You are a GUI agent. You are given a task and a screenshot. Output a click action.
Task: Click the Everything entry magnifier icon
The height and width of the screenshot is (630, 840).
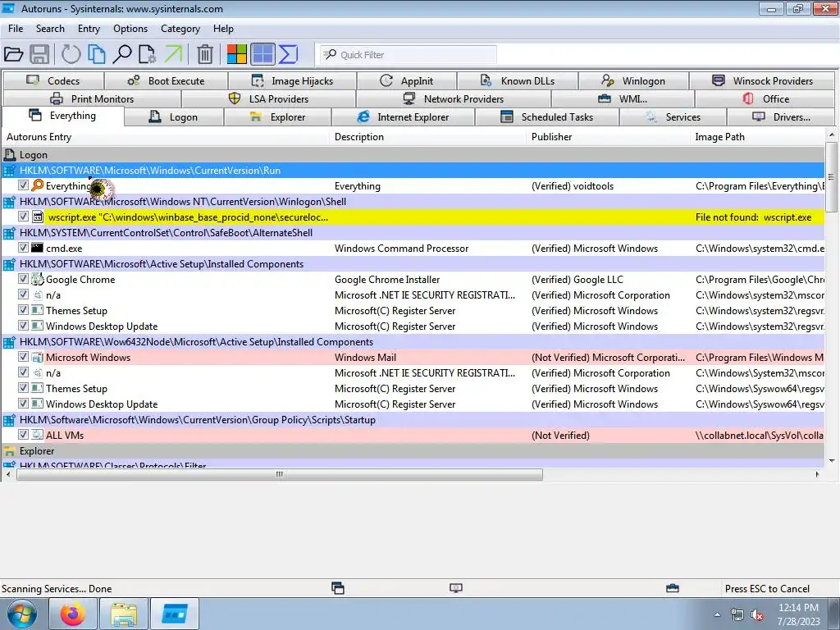(38, 186)
